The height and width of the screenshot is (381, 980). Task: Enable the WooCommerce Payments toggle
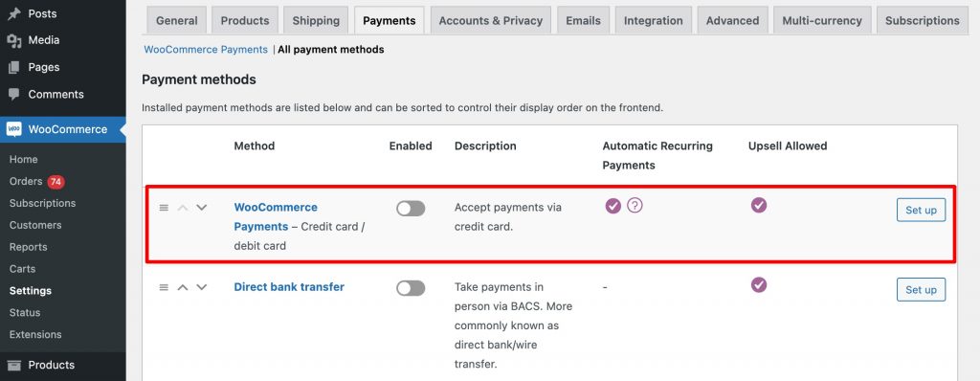(x=411, y=209)
